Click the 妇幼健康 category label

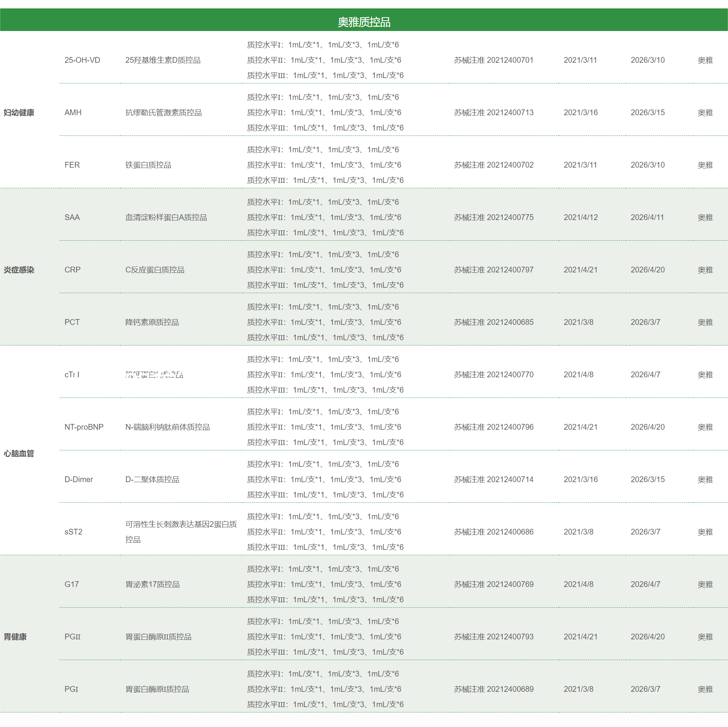click(x=19, y=112)
